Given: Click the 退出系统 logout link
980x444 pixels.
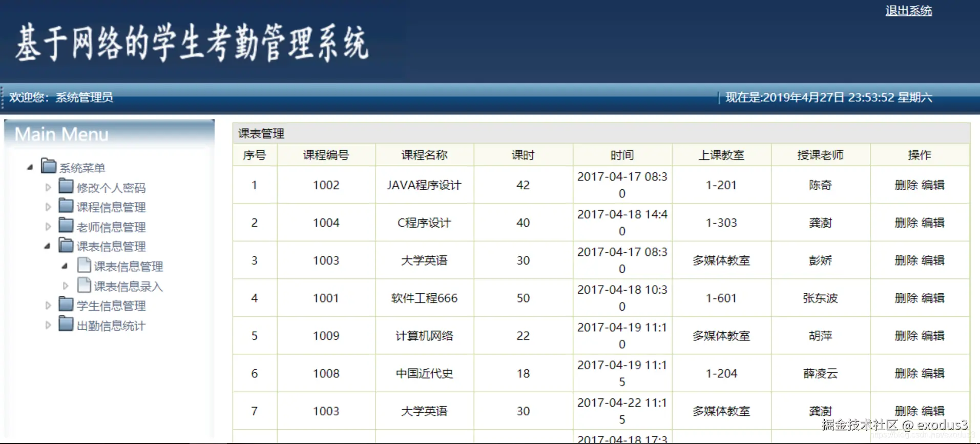Looking at the screenshot, I should click(x=909, y=11).
